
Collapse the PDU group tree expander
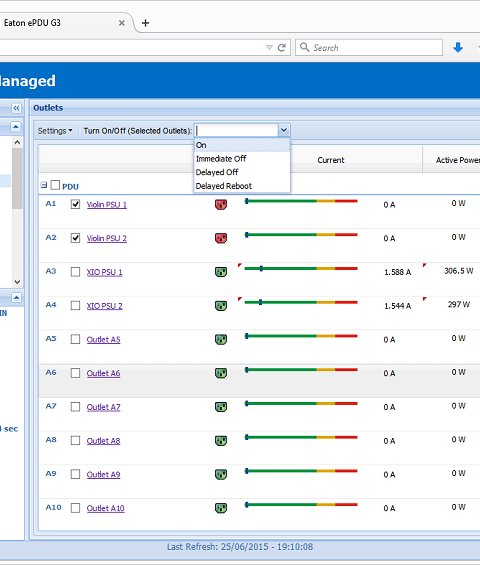(44, 185)
